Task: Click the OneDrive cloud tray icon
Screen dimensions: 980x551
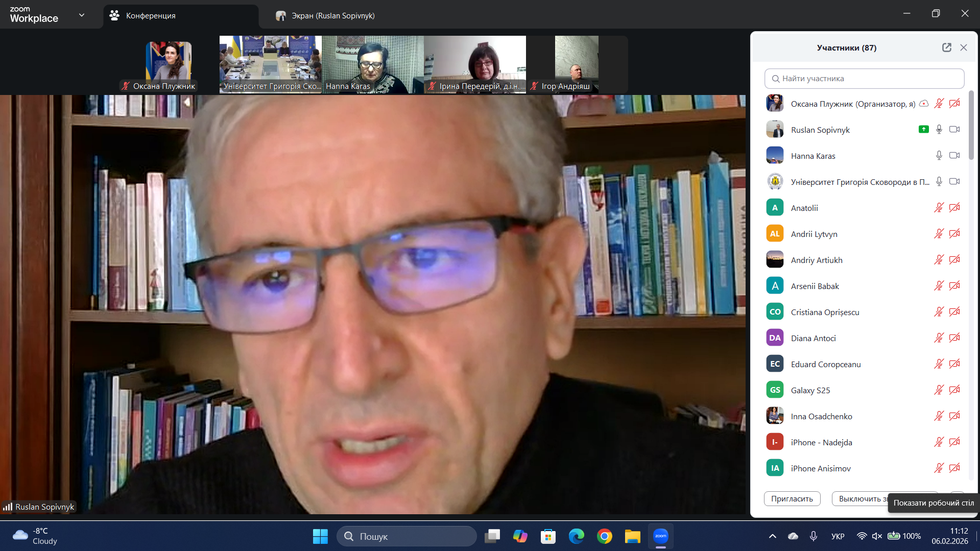Action: (x=793, y=536)
